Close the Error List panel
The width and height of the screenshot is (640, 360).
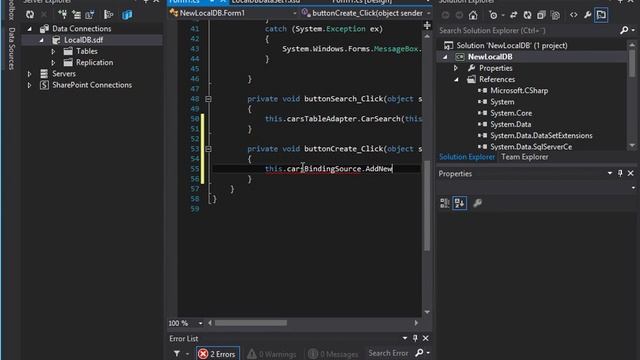coord(426,338)
